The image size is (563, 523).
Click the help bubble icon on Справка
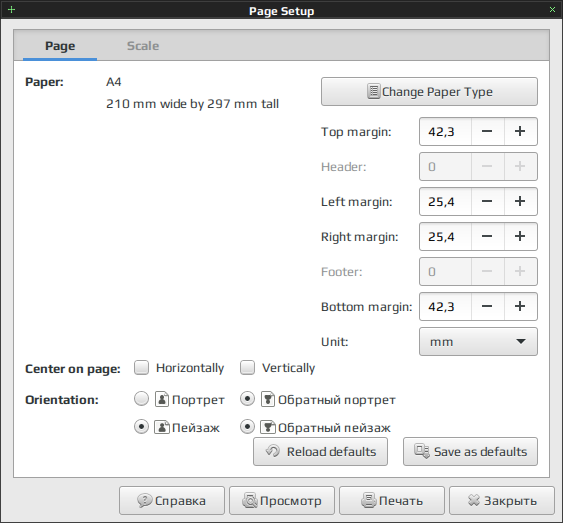pos(145,500)
